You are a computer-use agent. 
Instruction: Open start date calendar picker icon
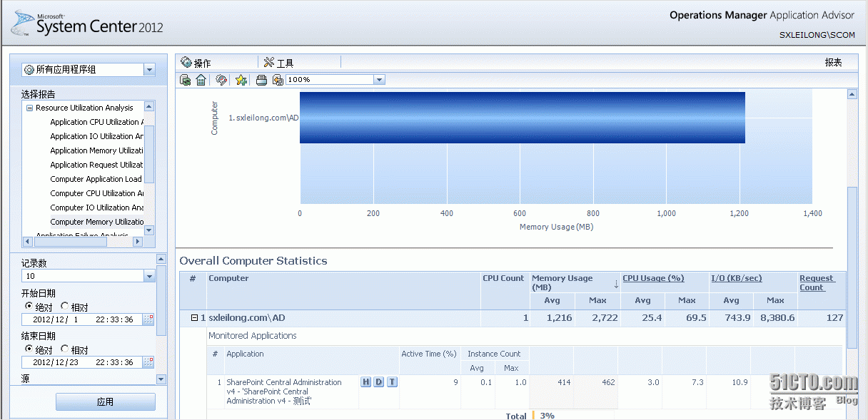(x=148, y=319)
